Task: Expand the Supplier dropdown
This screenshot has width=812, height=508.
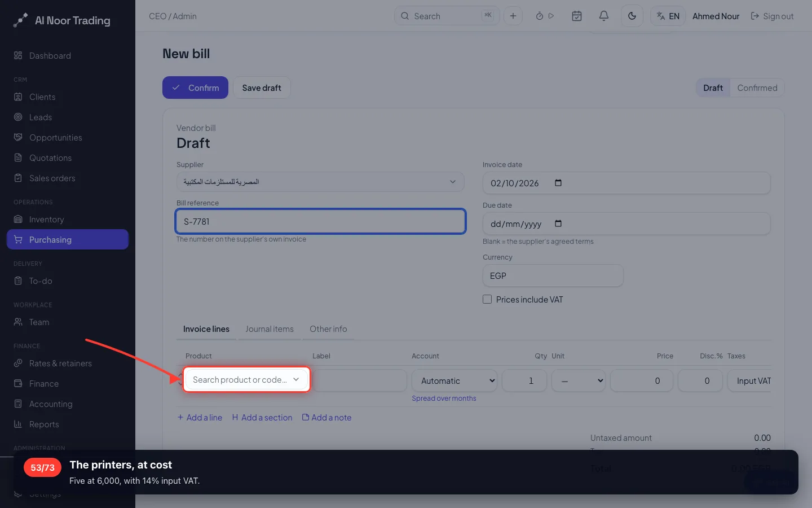Action: [320, 182]
